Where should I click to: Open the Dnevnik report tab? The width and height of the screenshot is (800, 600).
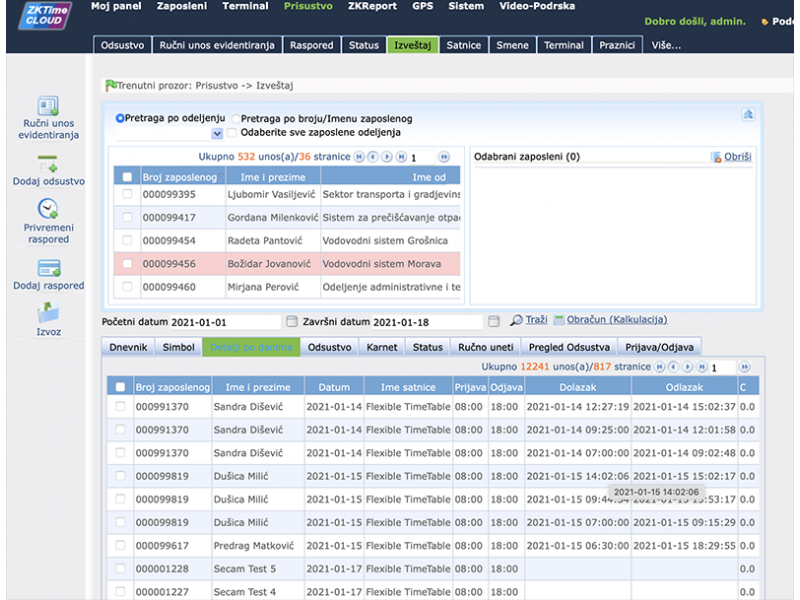pyautogui.click(x=128, y=347)
